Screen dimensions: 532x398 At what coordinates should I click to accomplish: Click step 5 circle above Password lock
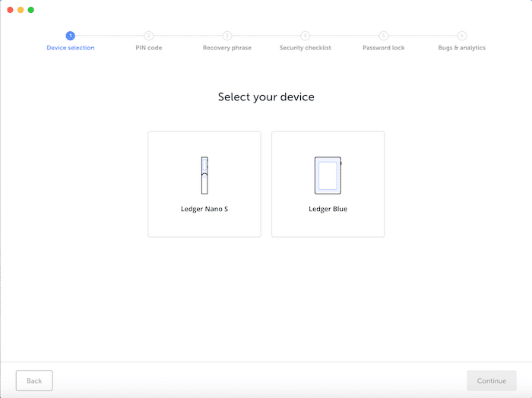click(x=383, y=36)
